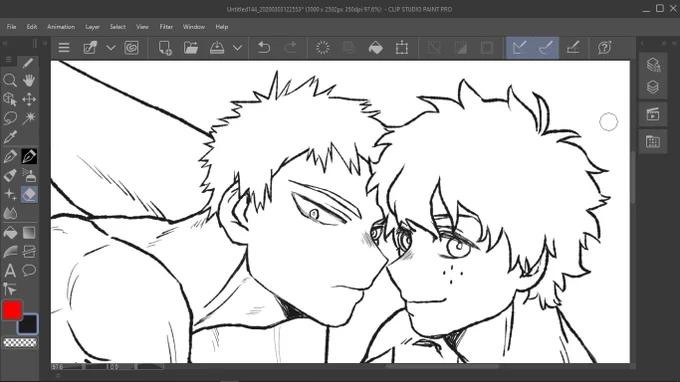This screenshot has height=382, width=680.
Task: Select the Eyedropper tool
Action: click(x=10, y=137)
